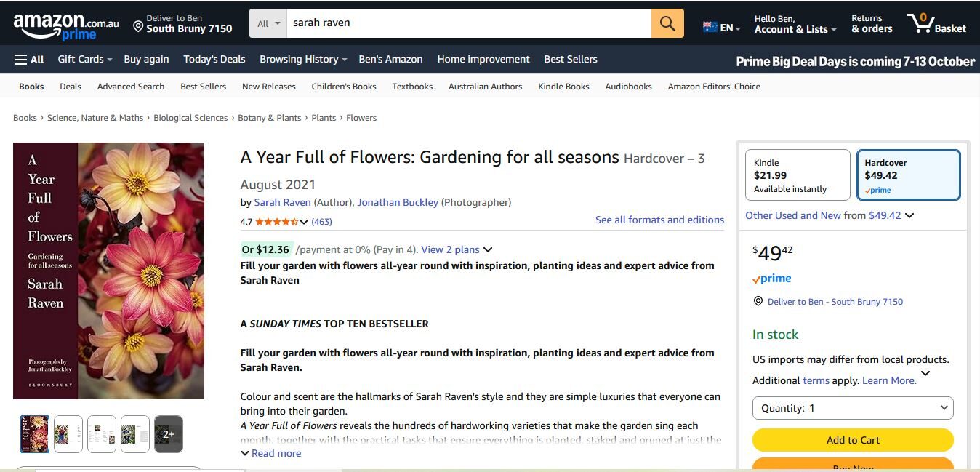The width and height of the screenshot is (980, 472).
Task: Open the shopping Basket icon
Action: click(936, 24)
